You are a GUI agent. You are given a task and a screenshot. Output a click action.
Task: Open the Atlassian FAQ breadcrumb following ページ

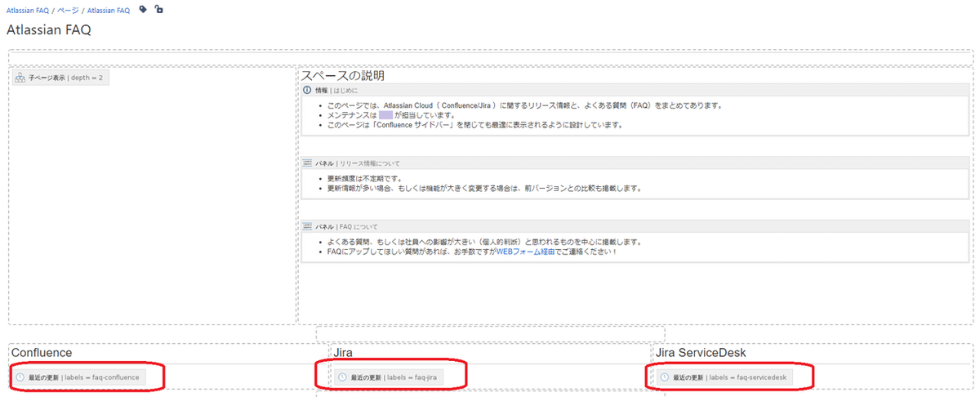coord(108,11)
